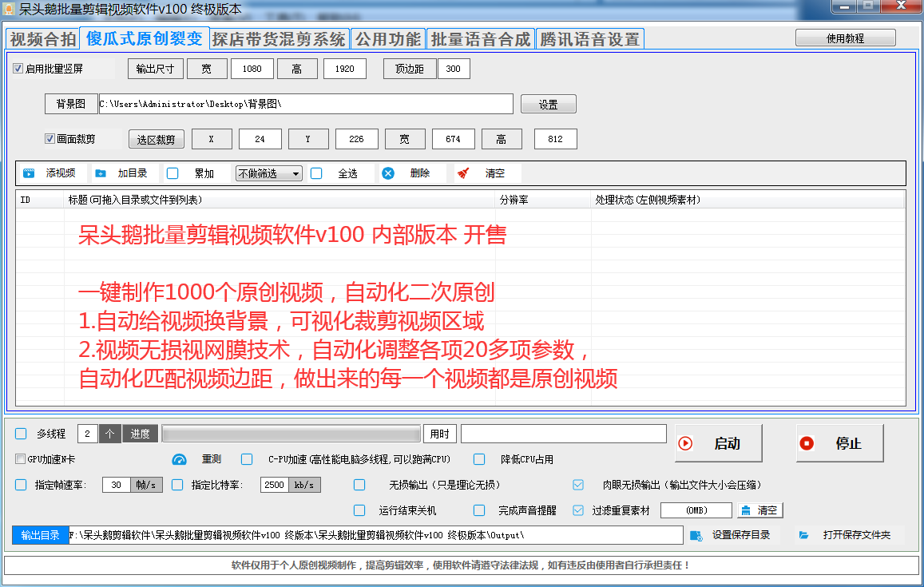Click the 用时 elapsed time field

click(563, 434)
